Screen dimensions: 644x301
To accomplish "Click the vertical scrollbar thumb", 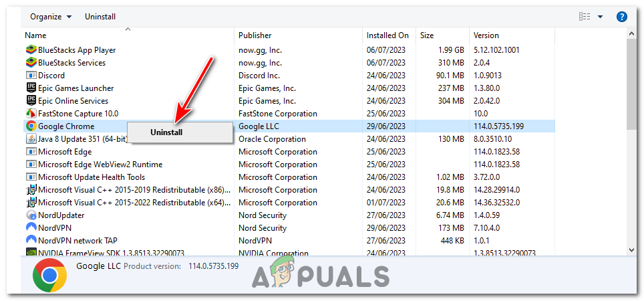I will point(632,84).
